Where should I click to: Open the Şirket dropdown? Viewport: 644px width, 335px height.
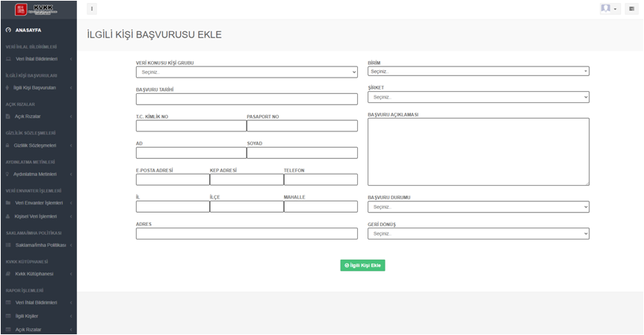(478, 97)
